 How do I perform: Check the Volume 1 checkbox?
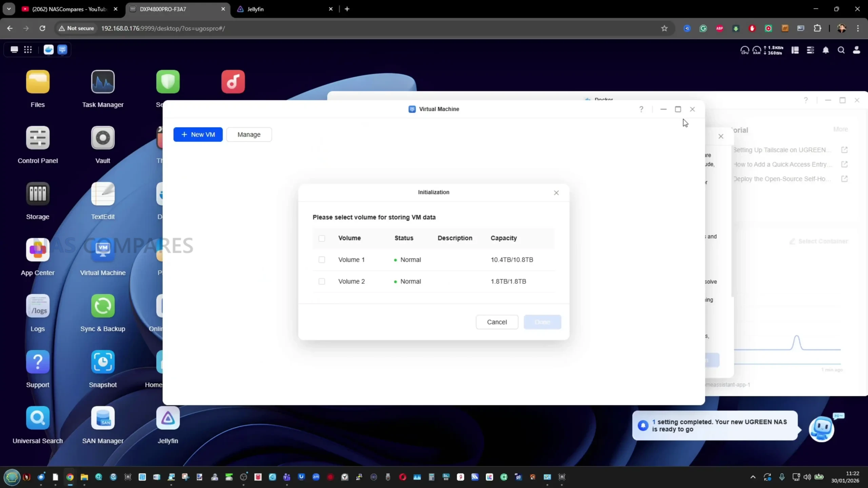click(322, 260)
